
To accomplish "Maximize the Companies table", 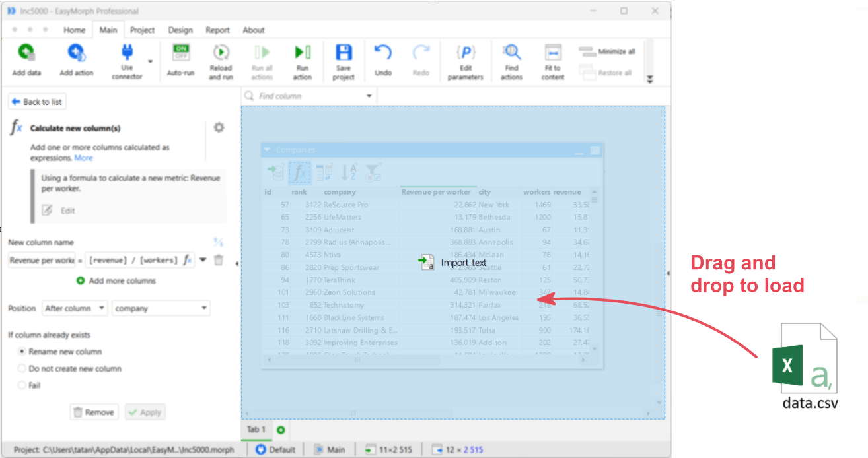I will 595,150.
